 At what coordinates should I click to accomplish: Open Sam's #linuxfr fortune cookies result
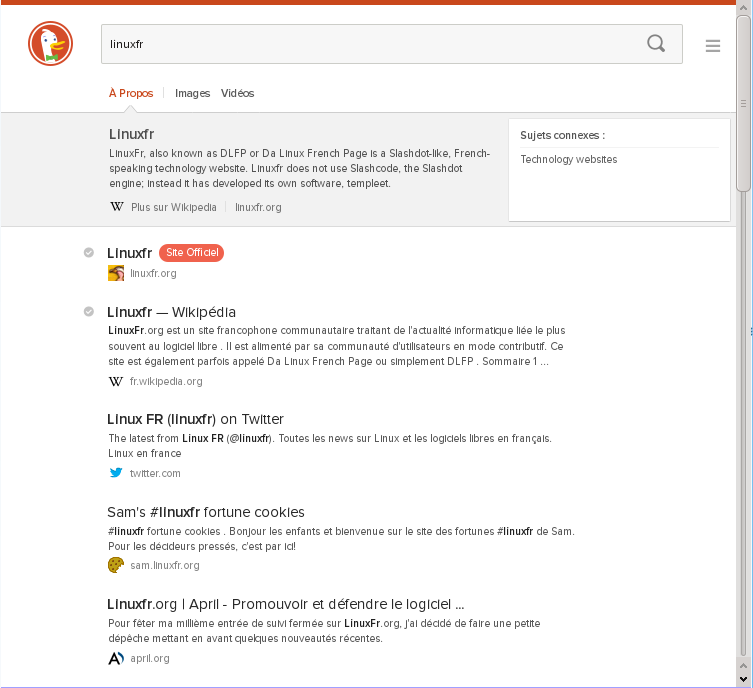click(x=205, y=512)
